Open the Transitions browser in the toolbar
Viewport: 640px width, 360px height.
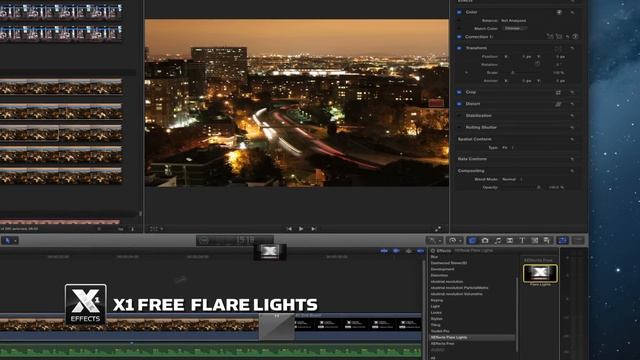[x=510, y=240]
